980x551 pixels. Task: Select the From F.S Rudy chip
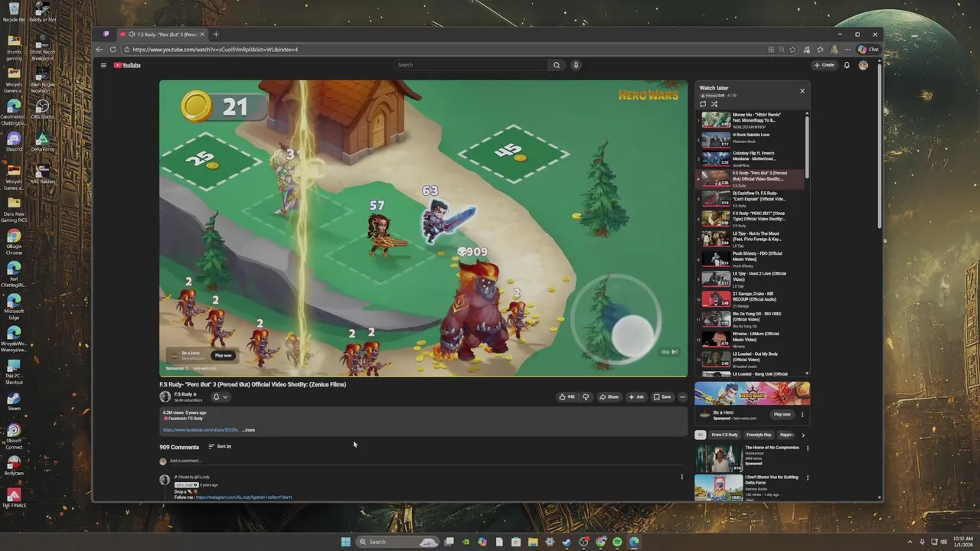[x=724, y=435]
